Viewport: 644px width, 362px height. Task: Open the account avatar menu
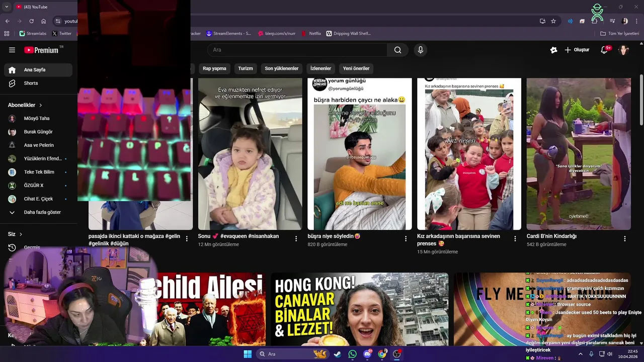coord(624,50)
